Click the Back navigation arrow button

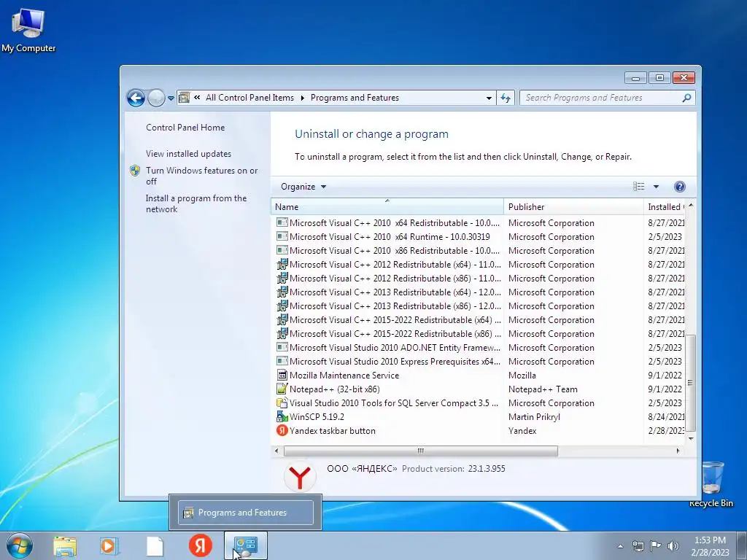click(136, 98)
